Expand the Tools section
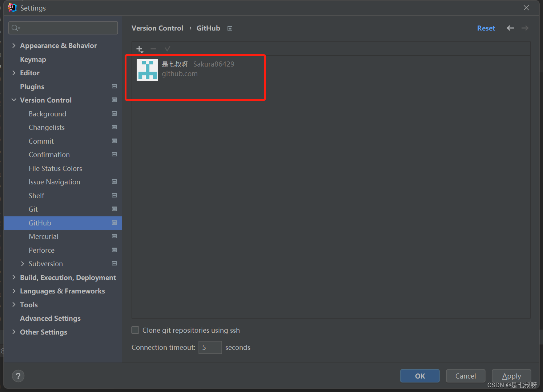 [14, 305]
